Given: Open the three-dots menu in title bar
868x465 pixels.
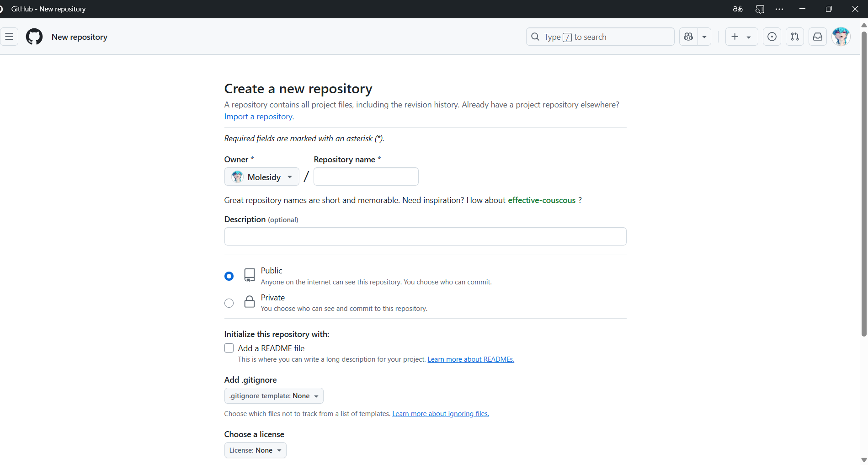Looking at the screenshot, I should (779, 9).
